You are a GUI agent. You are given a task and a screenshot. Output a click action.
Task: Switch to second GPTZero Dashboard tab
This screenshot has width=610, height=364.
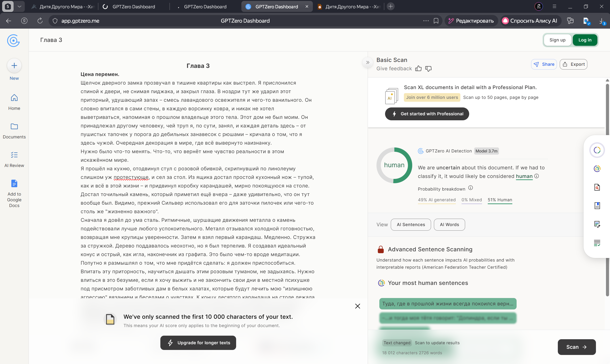tap(205, 7)
